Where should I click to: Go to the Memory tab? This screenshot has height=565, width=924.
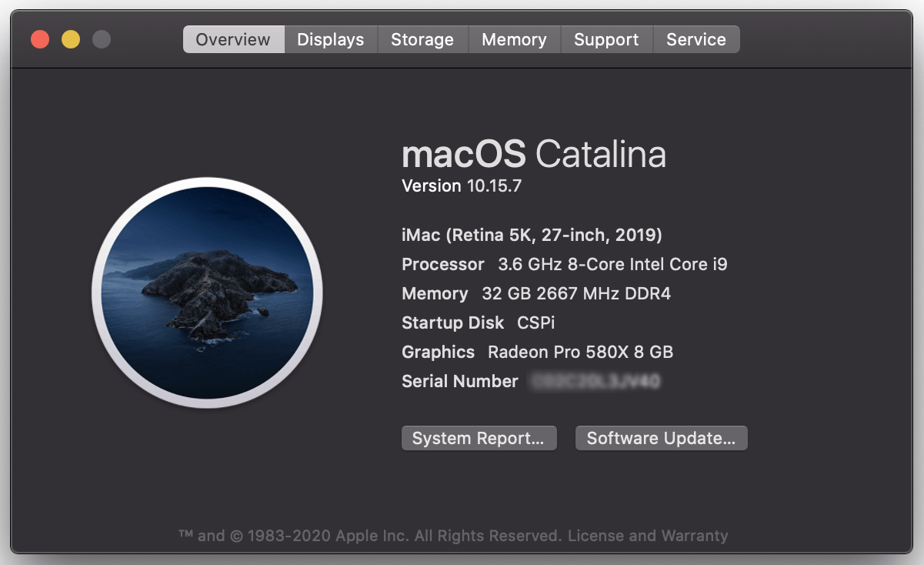click(x=514, y=39)
